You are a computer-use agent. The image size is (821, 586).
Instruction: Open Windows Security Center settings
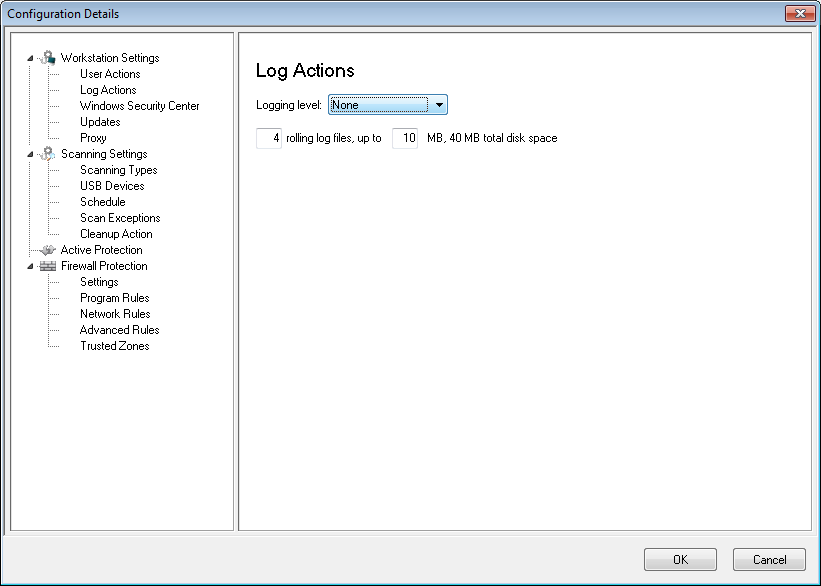tap(139, 106)
